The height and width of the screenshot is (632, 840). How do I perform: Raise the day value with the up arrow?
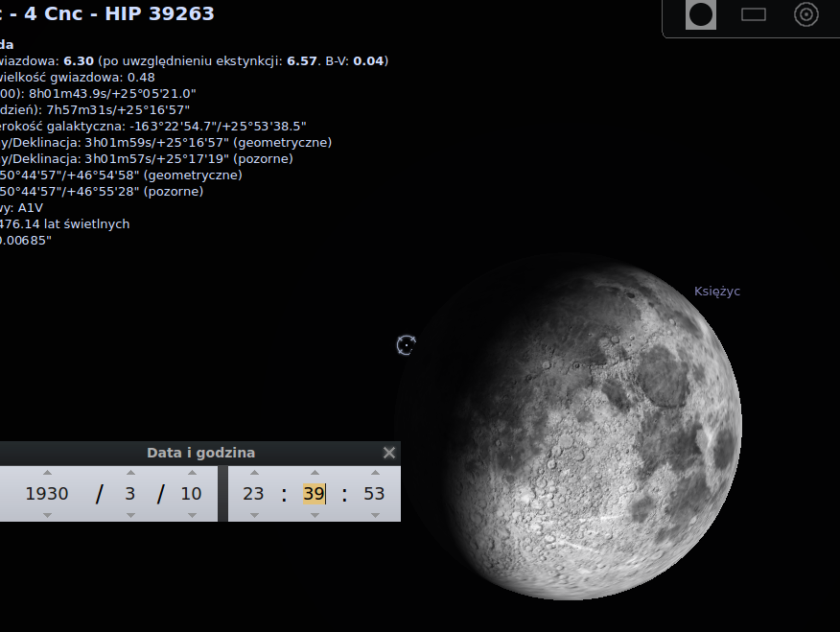[x=192, y=473]
